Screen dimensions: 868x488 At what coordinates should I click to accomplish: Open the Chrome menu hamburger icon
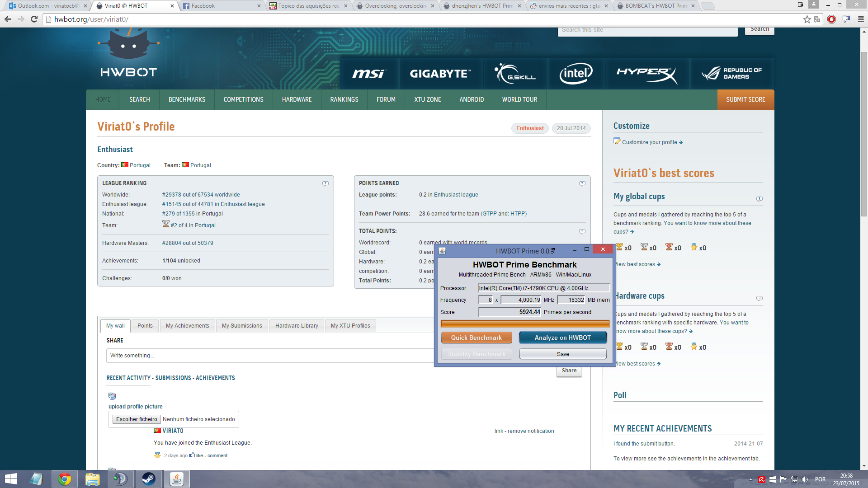click(861, 19)
